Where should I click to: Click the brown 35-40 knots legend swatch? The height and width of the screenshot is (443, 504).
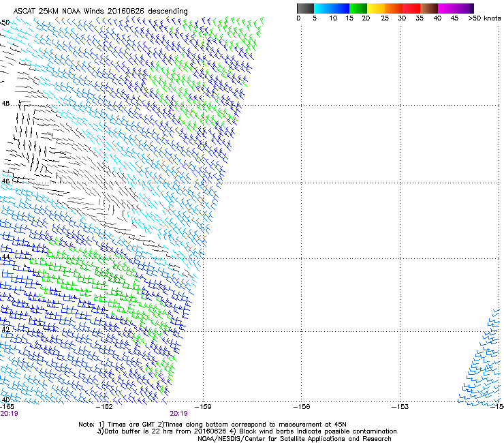click(x=429, y=8)
